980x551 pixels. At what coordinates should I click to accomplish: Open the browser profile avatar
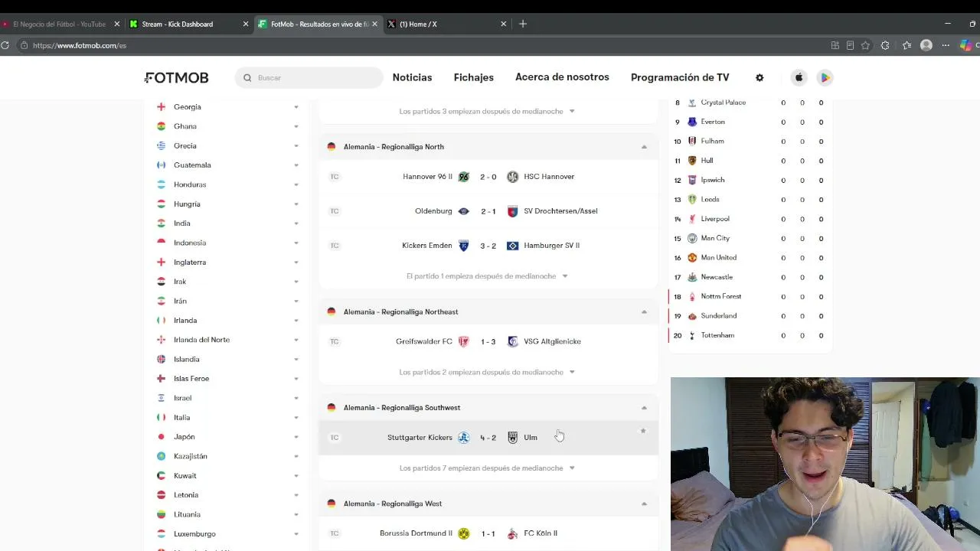pos(926,45)
